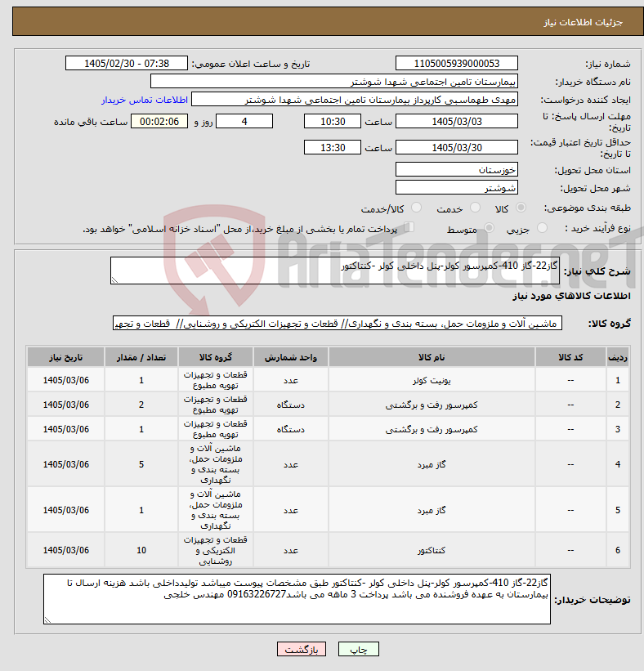Click the گروه کالا column header
Viewport: 644px width, 671px height.
tap(215, 357)
